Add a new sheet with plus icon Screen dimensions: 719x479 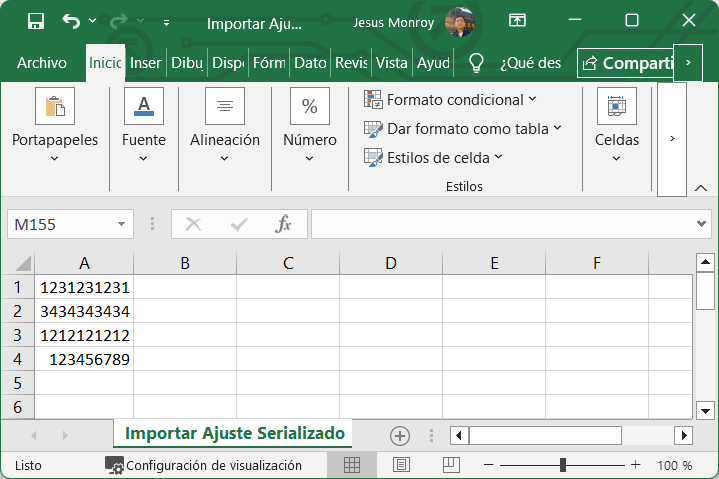click(400, 435)
